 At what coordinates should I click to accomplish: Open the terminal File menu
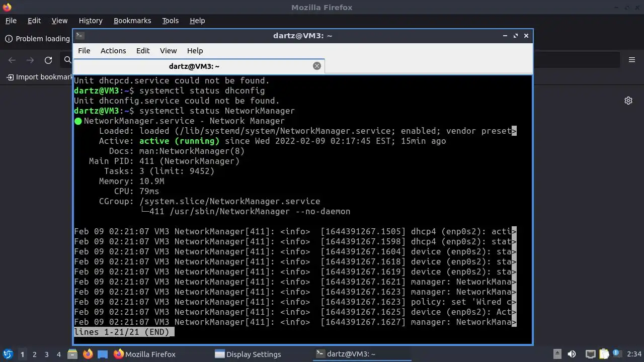point(84,51)
